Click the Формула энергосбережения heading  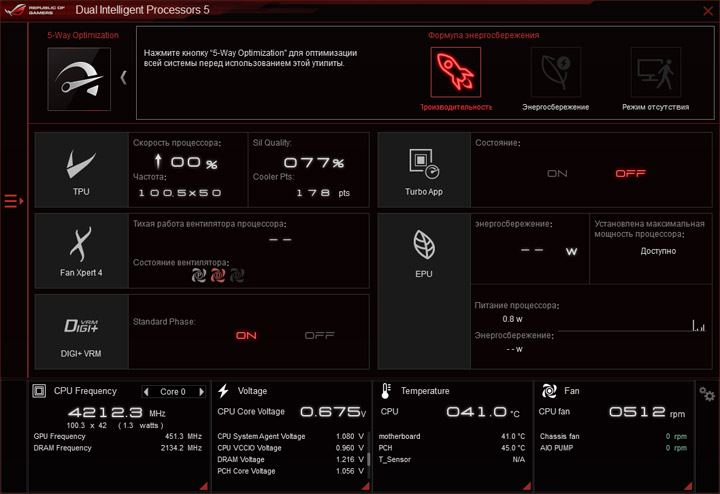coord(484,35)
